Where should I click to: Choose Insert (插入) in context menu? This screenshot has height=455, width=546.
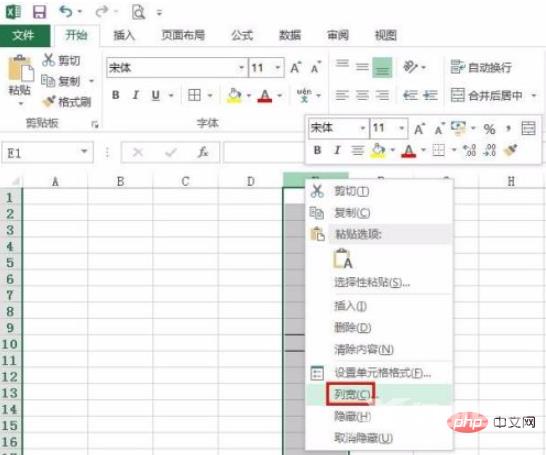click(x=379, y=306)
